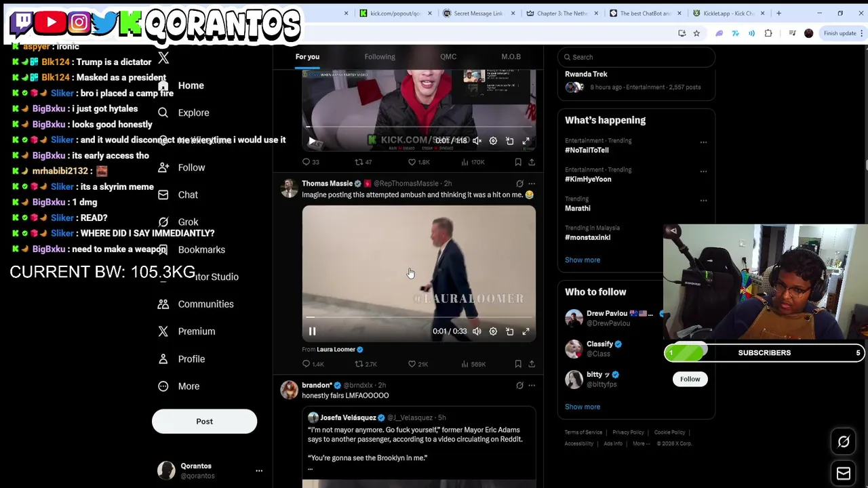Image resolution: width=868 pixels, height=488 pixels.
Task: Bookmark the Thomas Massie post
Action: [518, 364]
